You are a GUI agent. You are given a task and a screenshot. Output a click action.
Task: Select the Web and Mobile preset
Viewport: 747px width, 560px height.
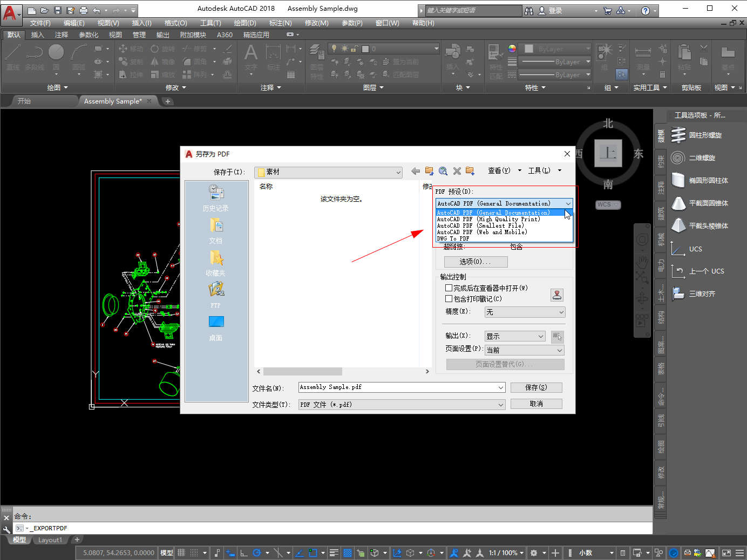(x=504, y=232)
